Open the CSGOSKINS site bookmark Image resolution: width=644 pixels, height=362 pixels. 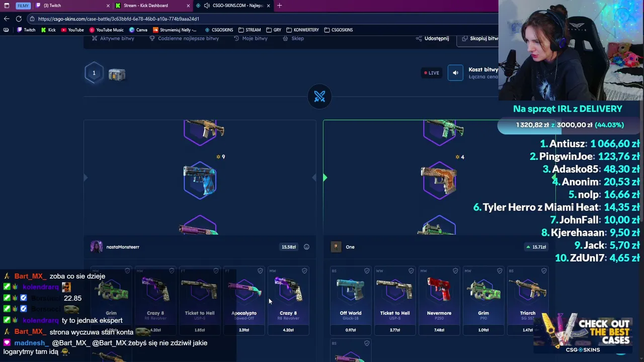click(218, 30)
